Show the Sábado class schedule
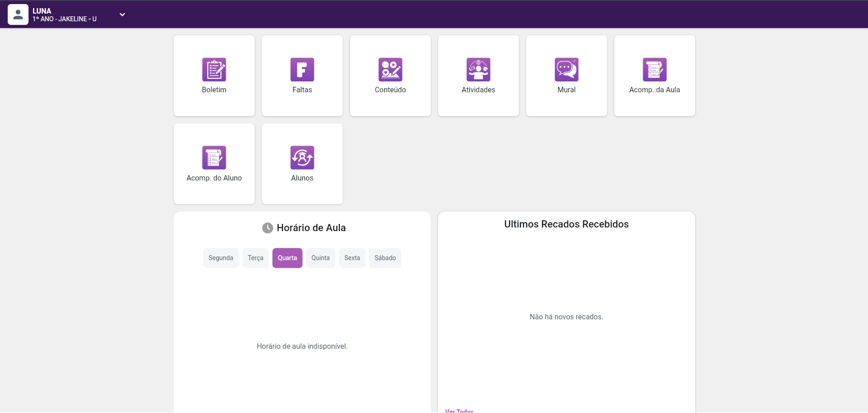 [x=385, y=258]
